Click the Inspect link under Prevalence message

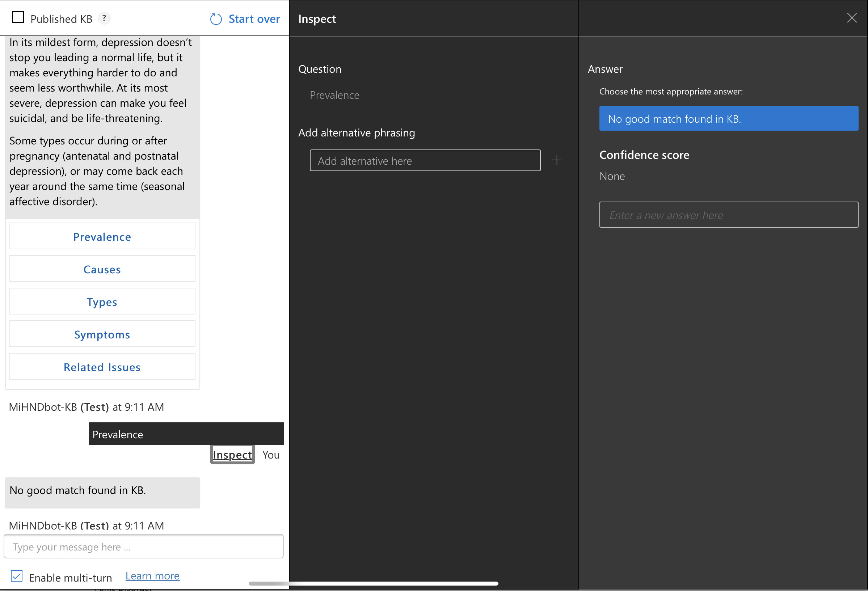pos(232,455)
